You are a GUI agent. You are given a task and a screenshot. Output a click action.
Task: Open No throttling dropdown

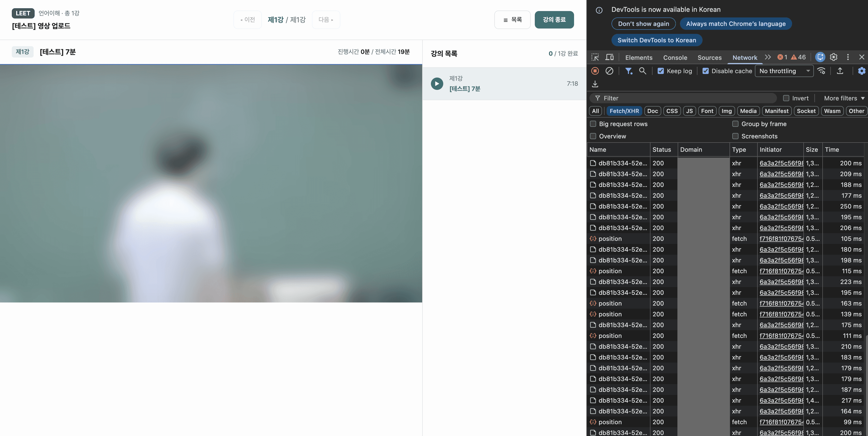[784, 71]
